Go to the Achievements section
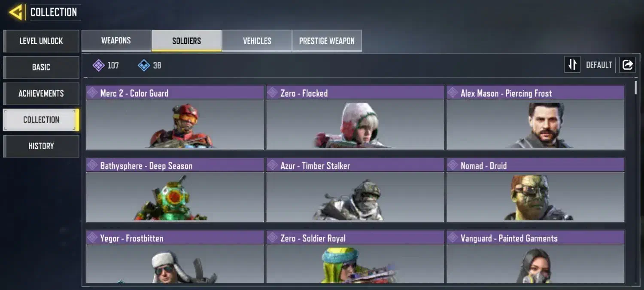The height and width of the screenshot is (290, 644). coord(41,93)
